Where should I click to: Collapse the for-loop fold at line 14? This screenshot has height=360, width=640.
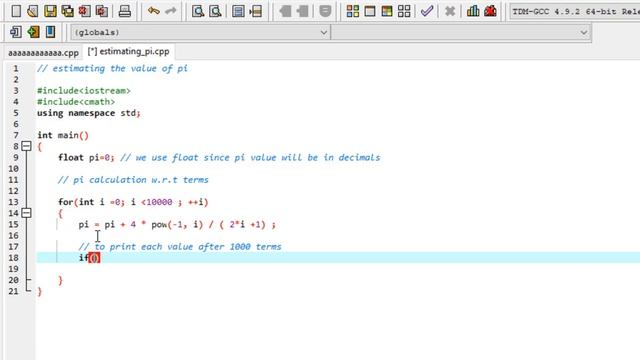(x=26, y=213)
